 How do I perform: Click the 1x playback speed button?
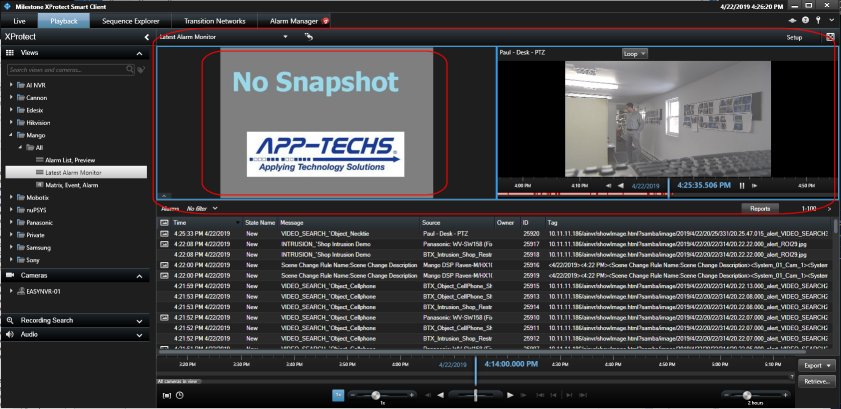click(338, 395)
